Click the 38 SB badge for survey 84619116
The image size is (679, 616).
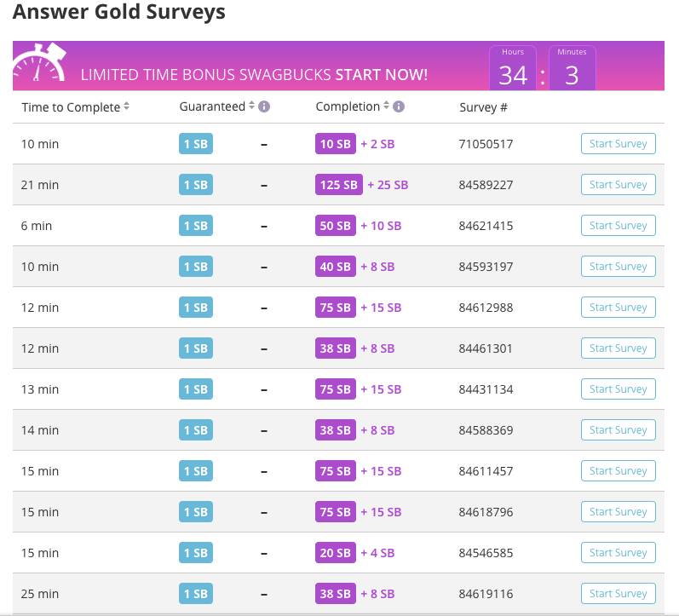tap(336, 594)
